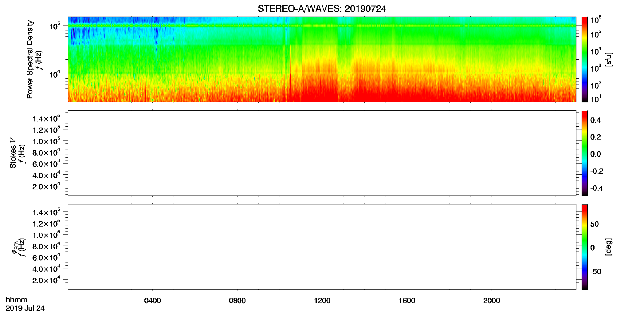Click the Power Spectral Density axis label
644x332 pixels.
(30, 59)
